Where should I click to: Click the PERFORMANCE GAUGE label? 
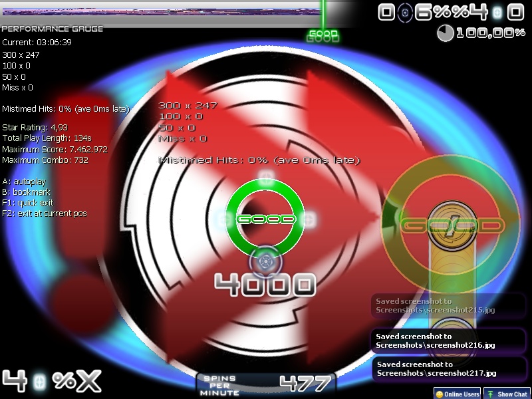(53, 29)
